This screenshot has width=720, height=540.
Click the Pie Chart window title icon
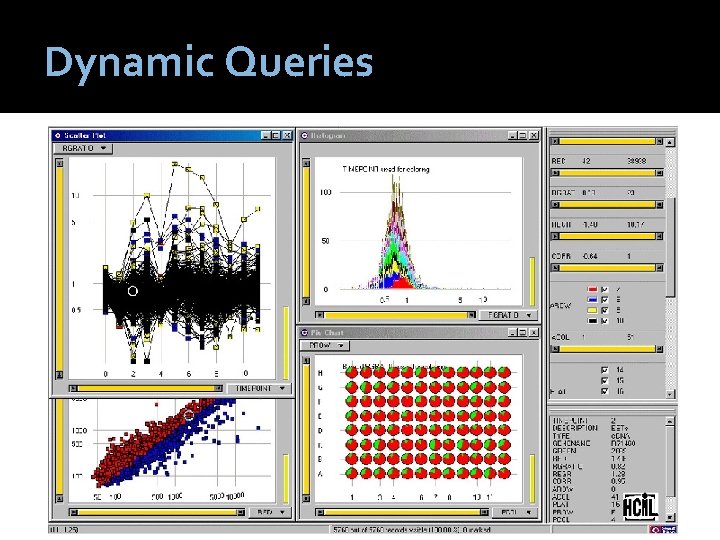pos(304,332)
